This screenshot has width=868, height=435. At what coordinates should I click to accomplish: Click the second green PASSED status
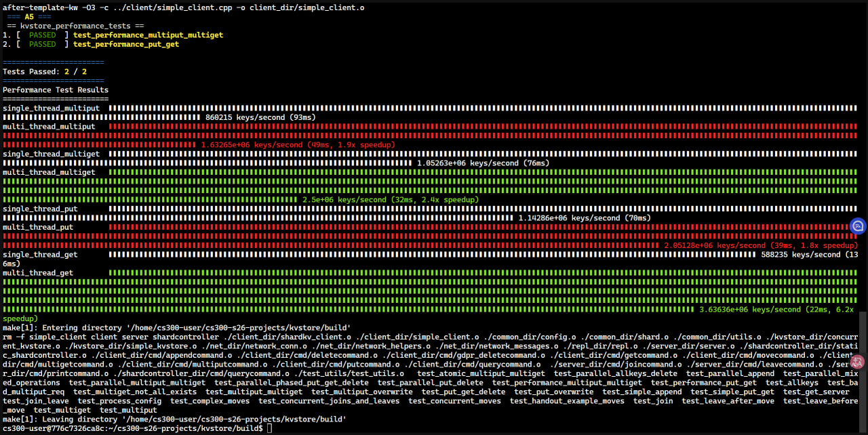43,44
